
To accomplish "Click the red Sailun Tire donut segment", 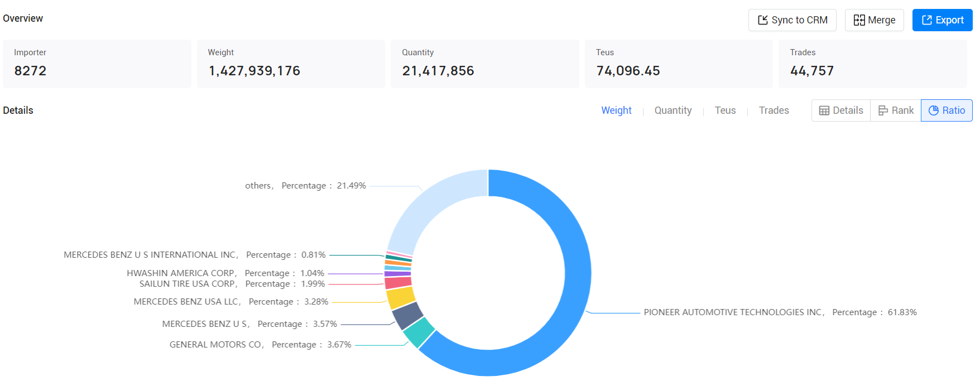I will [398, 283].
